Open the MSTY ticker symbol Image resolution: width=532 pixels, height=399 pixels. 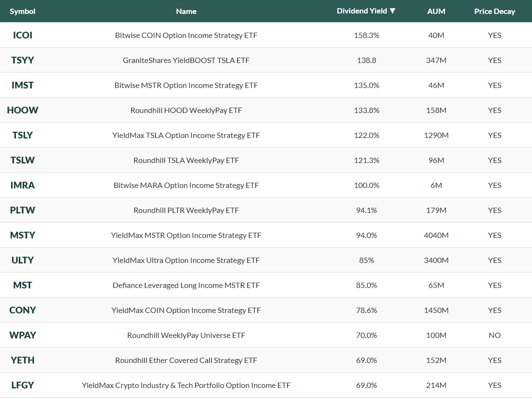point(23,235)
